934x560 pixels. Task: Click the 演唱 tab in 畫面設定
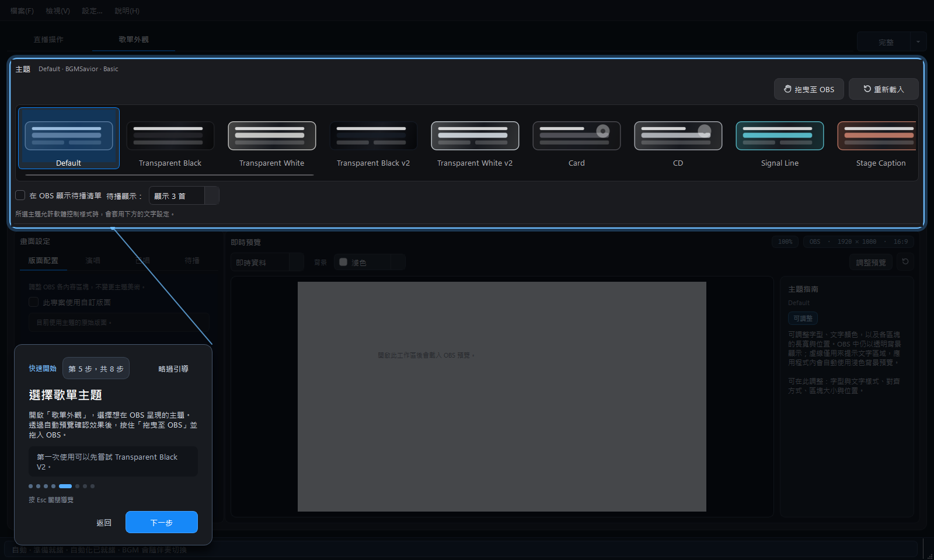[93, 261]
